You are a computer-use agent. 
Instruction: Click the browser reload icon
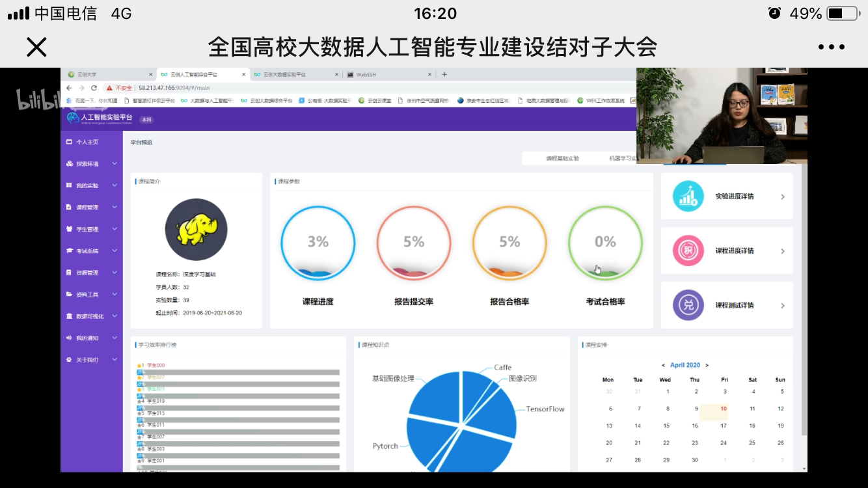click(94, 88)
